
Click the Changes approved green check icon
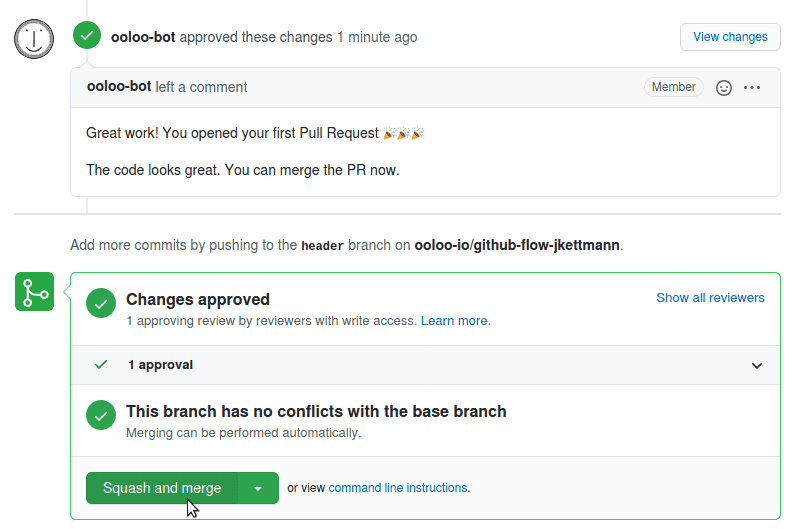pyautogui.click(x=101, y=303)
